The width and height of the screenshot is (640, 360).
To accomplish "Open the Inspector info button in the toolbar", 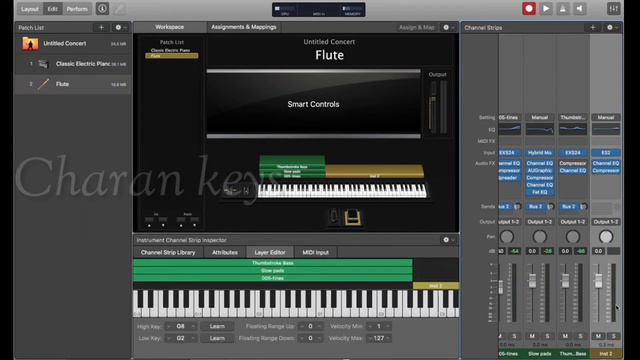I will point(102,9).
